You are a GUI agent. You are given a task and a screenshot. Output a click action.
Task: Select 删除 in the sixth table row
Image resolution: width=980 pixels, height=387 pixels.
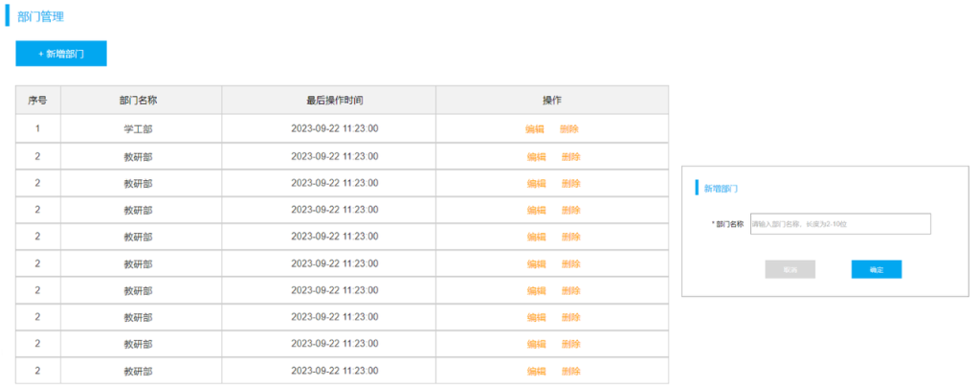571,264
